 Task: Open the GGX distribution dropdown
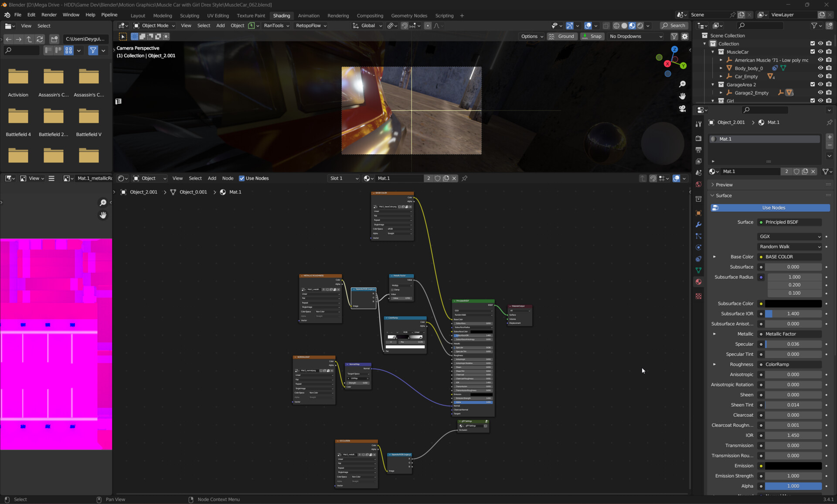pyautogui.click(x=788, y=236)
